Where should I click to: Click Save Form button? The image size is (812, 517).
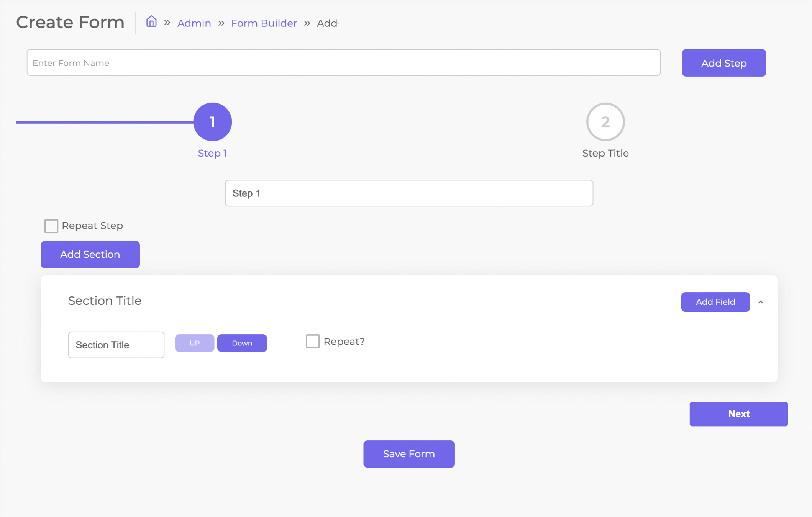(409, 454)
